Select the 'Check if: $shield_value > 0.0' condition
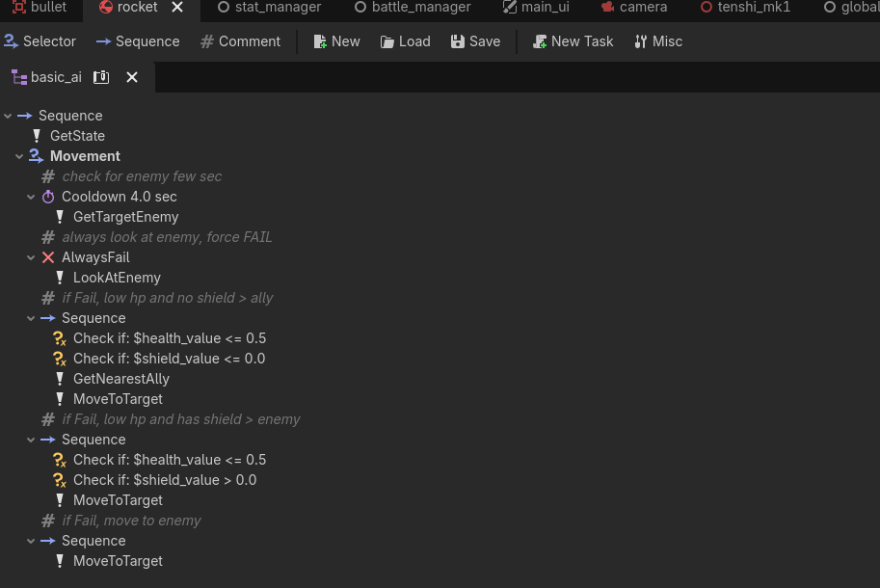The image size is (880, 588). pos(169,479)
